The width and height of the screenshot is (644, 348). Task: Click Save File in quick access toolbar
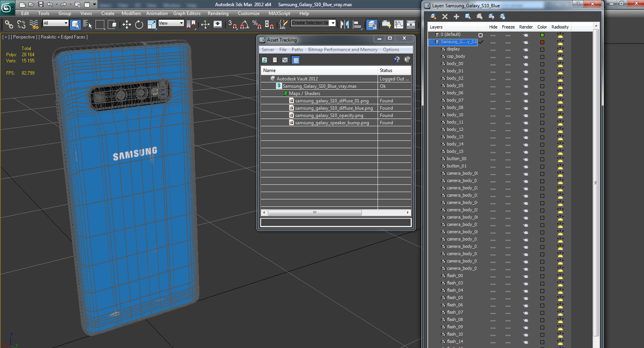40,4
